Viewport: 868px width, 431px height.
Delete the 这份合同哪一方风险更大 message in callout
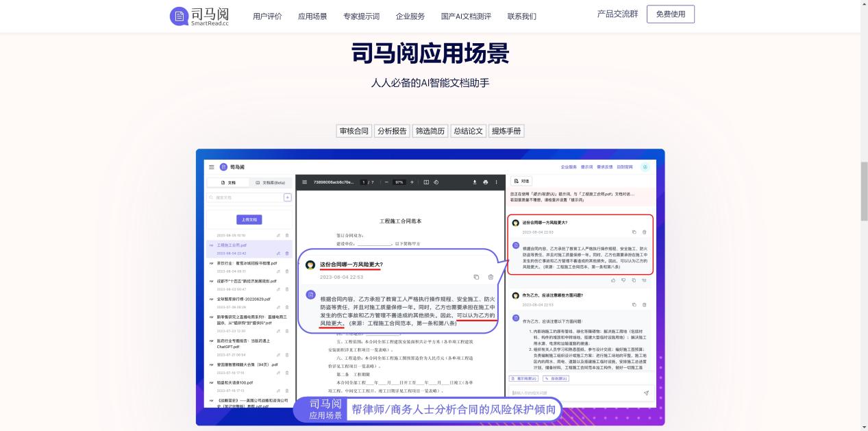[491, 277]
